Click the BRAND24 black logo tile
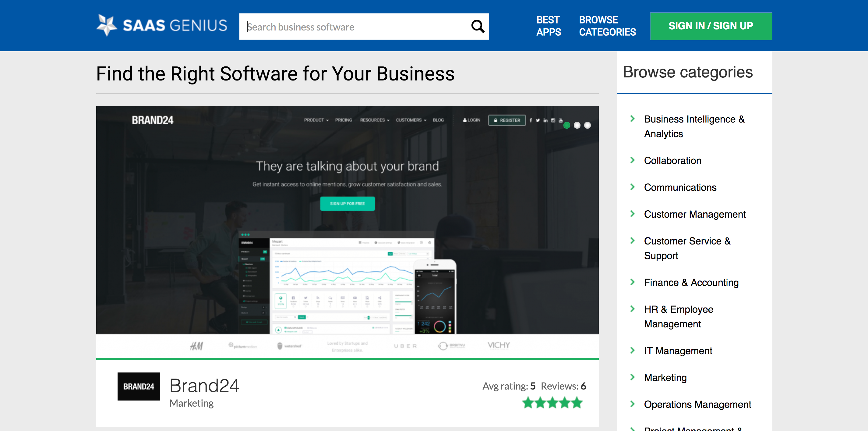Image resolution: width=868 pixels, height=431 pixels. [139, 386]
